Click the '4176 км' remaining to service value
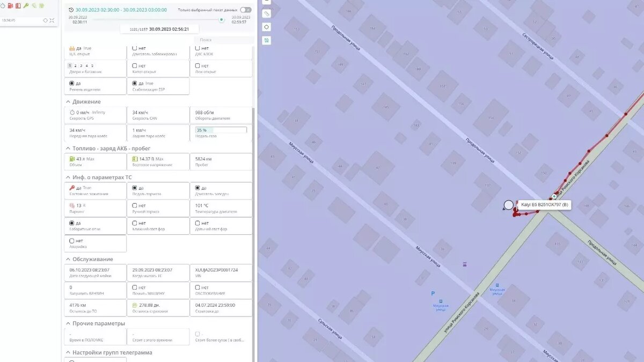Image resolution: width=644 pixels, height=362 pixels. click(78, 305)
